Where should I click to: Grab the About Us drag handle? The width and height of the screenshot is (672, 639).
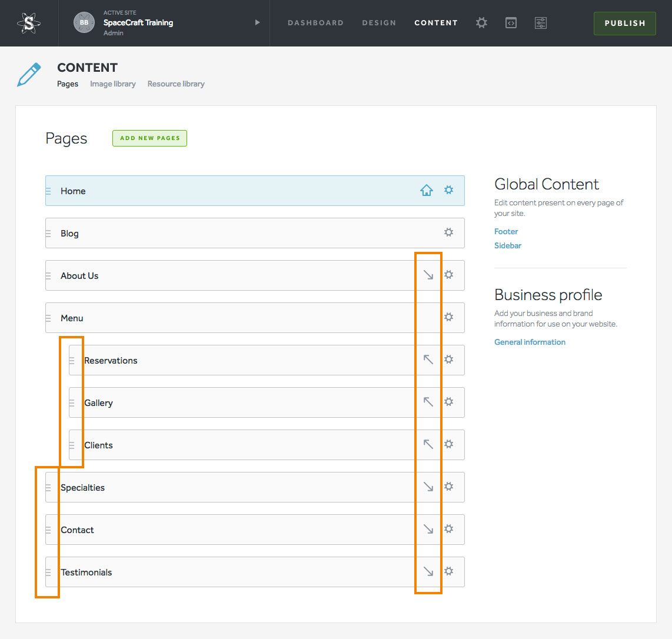(x=48, y=275)
